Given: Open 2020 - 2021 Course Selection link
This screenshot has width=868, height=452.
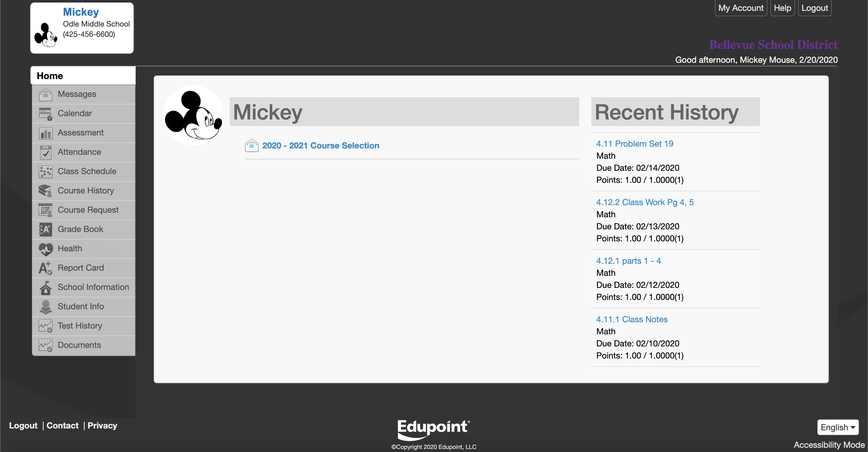Looking at the screenshot, I should point(320,145).
